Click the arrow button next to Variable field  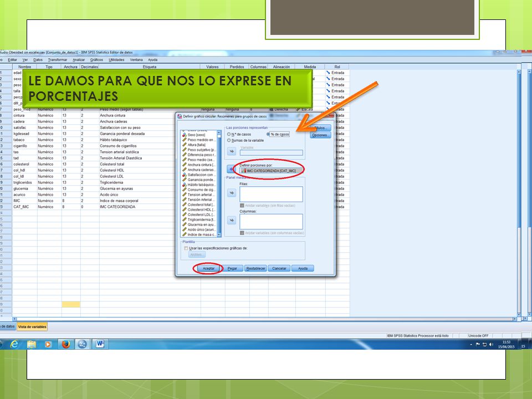tap(232, 151)
